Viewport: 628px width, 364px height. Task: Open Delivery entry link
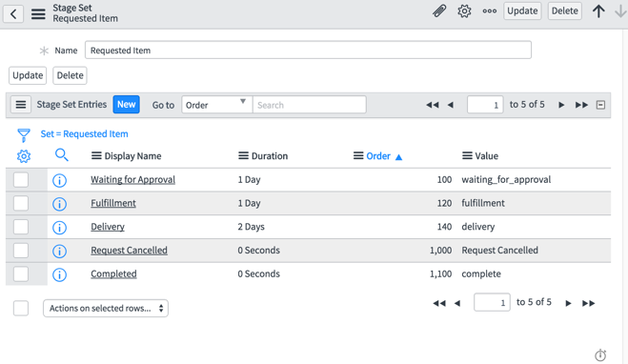click(x=108, y=227)
